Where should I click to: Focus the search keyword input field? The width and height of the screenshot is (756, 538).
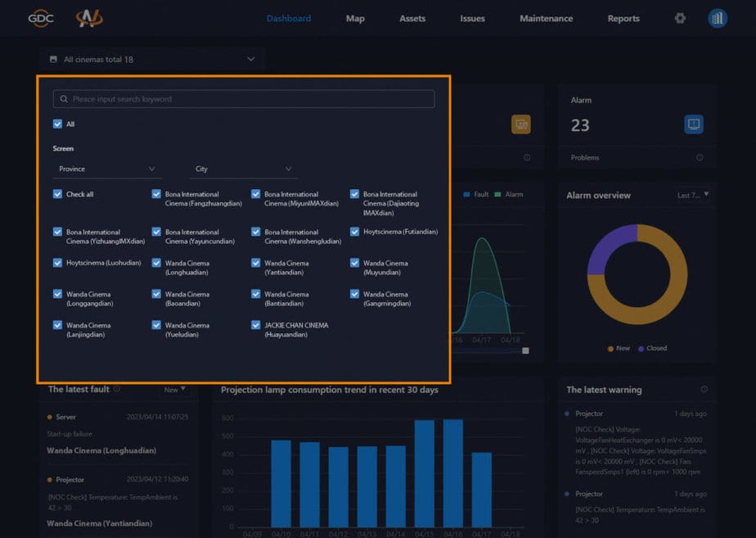tap(244, 99)
